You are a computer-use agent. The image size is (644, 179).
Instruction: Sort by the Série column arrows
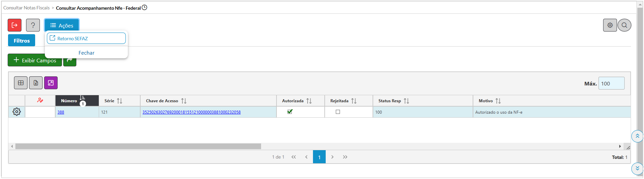(x=119, y=101)
